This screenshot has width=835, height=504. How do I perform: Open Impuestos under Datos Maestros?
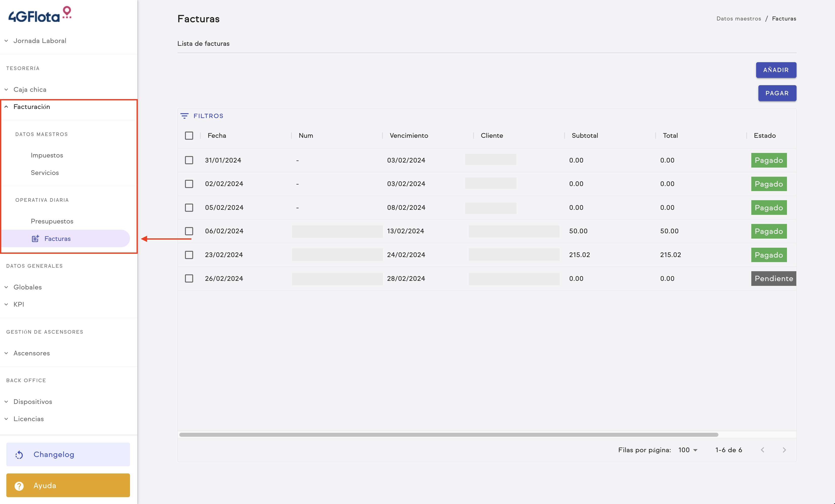(47, 155)
